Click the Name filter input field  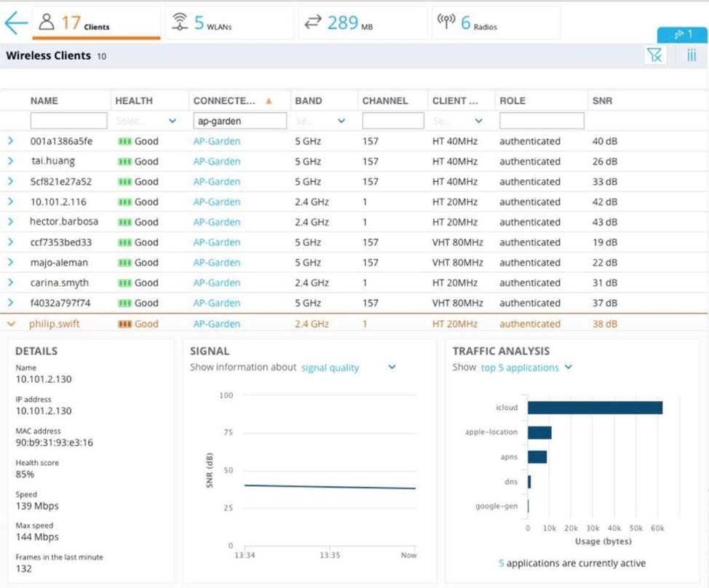coord(68,121)
